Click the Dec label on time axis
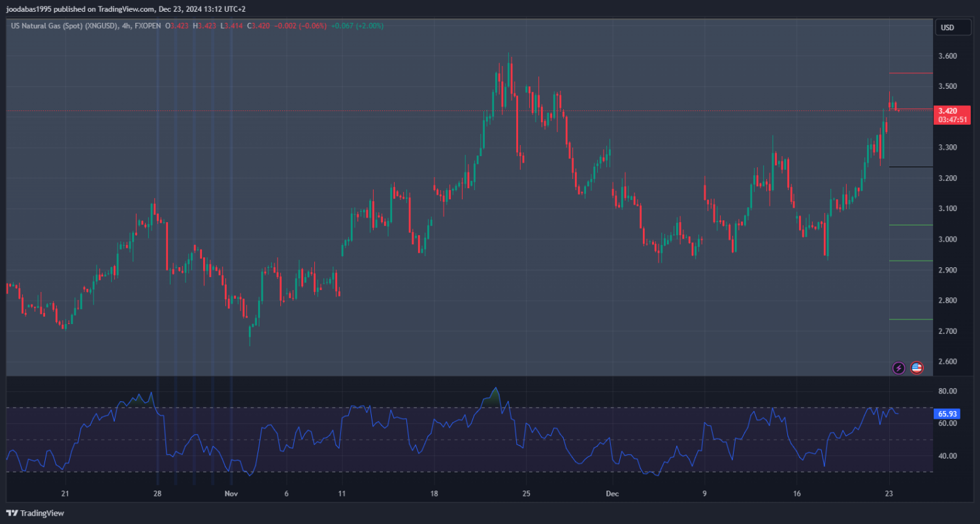This screenshot has width=980, height=524. (x=612, y=493)
